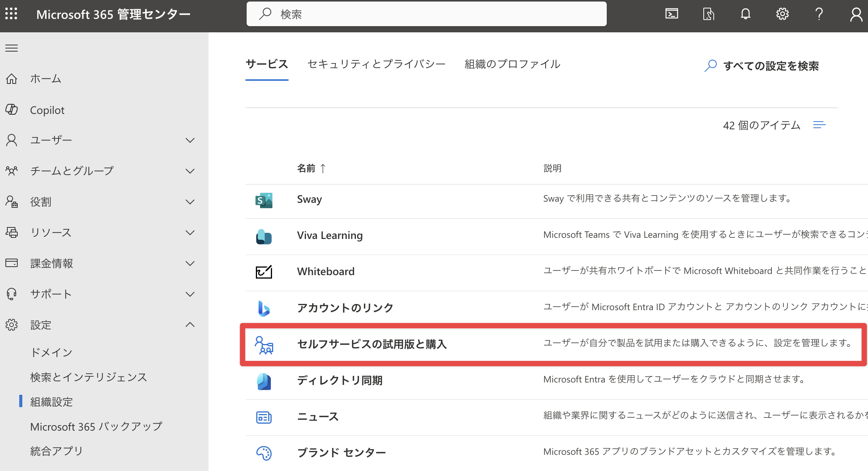Open Cloud Shell terminal icon in header

coord(672,14)
